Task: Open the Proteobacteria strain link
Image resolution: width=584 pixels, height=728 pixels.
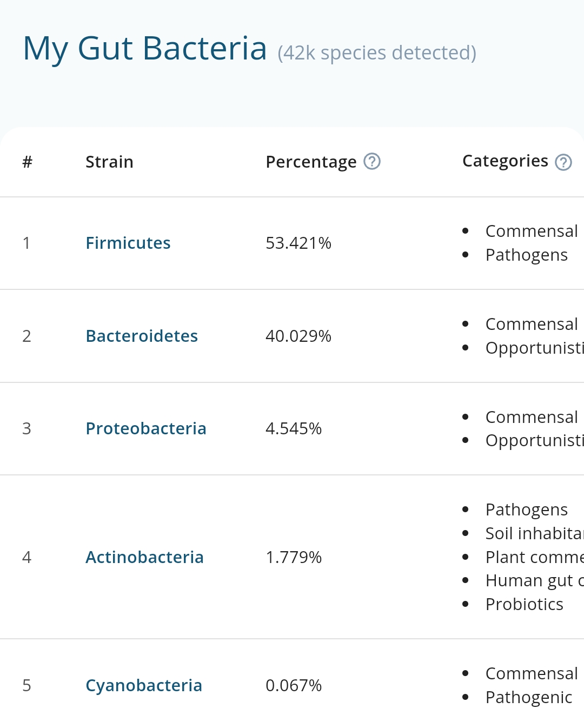Action: tap(146, 428)
